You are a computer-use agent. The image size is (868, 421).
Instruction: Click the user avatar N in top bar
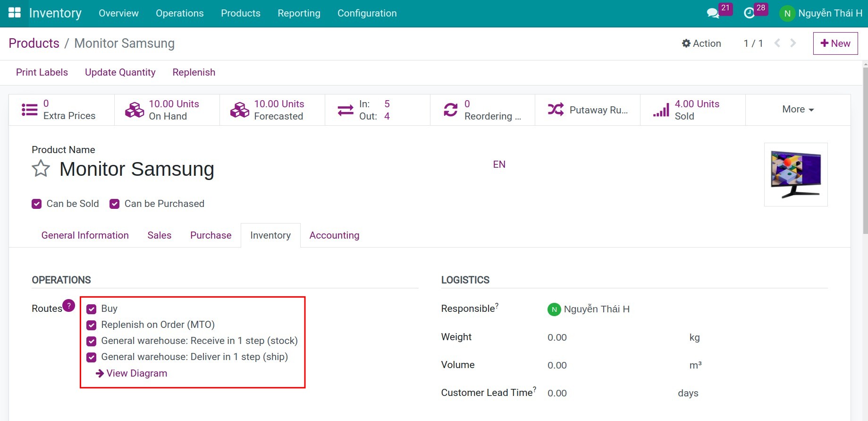[x=787, y=14]
